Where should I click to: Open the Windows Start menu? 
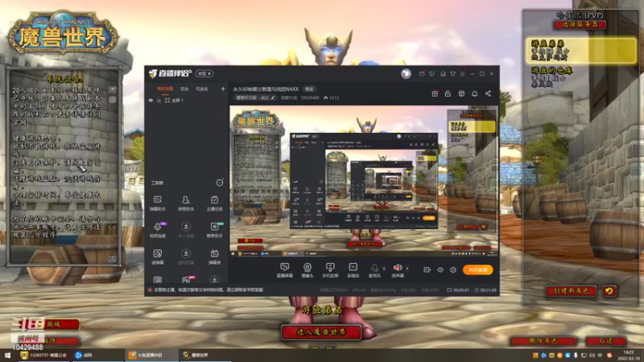[x=8, y=355]
